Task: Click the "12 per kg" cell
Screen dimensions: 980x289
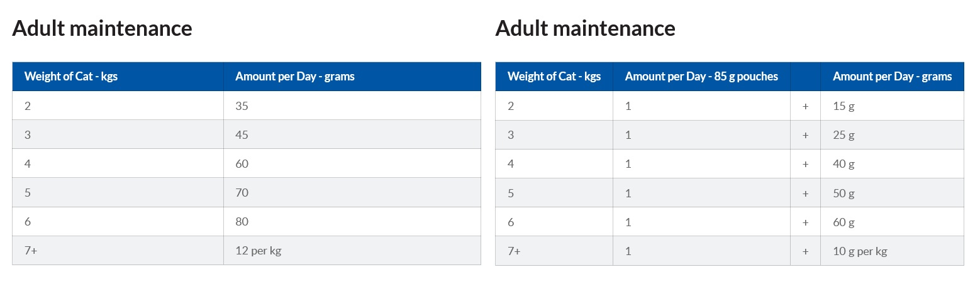Action: point(258,251)
